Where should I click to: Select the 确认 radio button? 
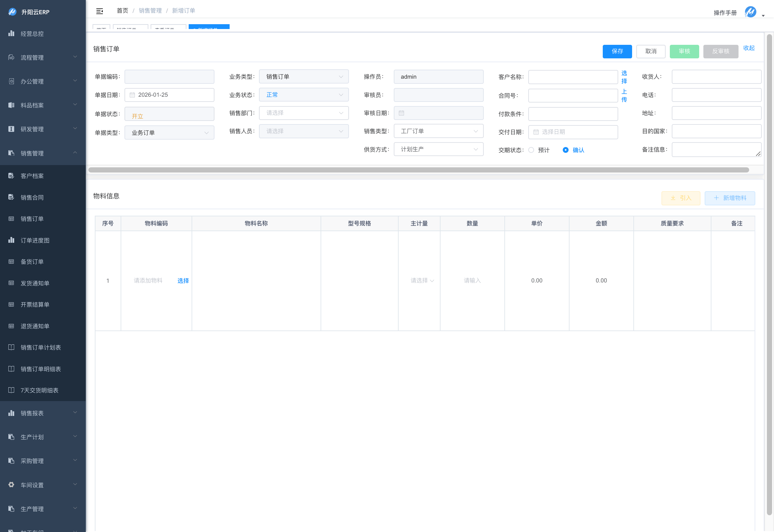pyautogui.click(x=566, y=150)
